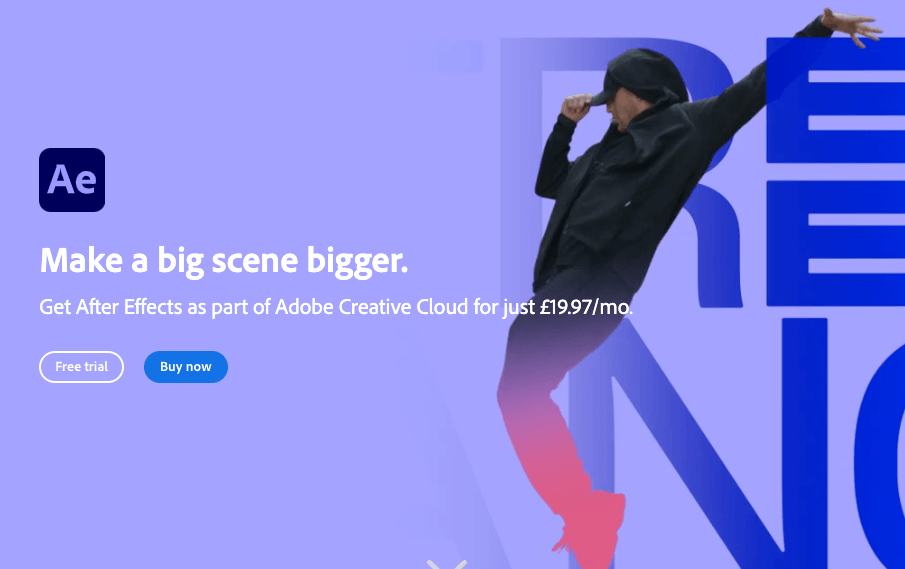Click the scroll-down chevron at the page bottom
Image resolution: width=905 pixels, height=569 pixels.
pos(447,564)
